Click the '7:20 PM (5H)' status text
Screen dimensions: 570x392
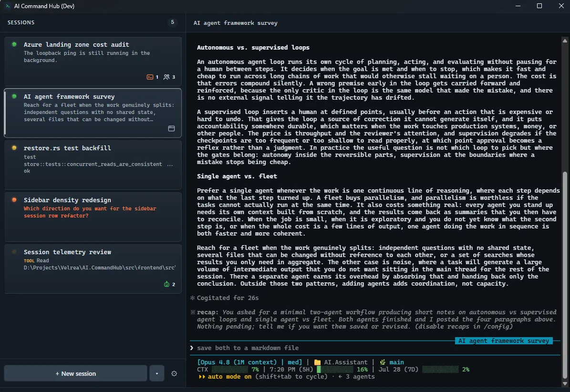291,370
